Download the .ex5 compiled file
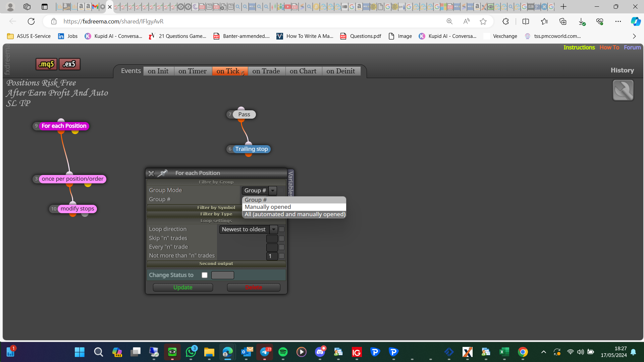 click(x=69, y=64)
